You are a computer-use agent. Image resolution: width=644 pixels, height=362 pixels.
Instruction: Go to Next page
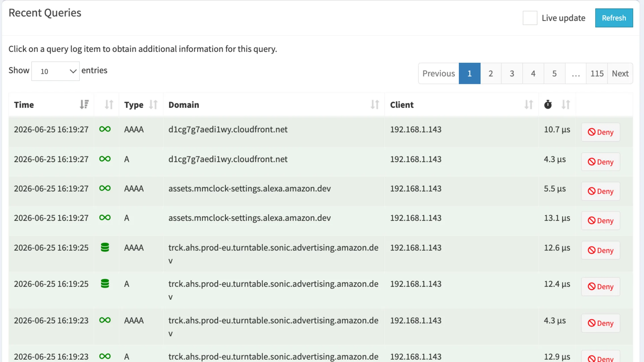[x=620, y=73]
